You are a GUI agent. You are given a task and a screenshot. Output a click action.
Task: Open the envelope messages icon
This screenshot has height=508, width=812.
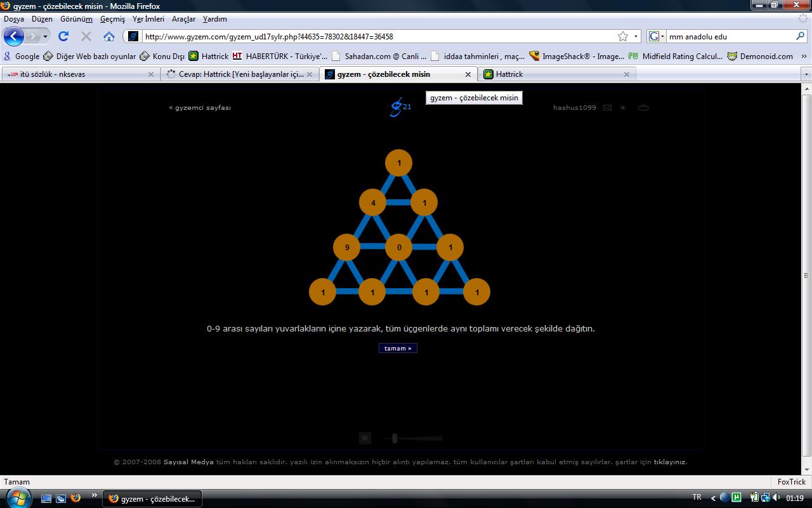click(x=607, y=107)
